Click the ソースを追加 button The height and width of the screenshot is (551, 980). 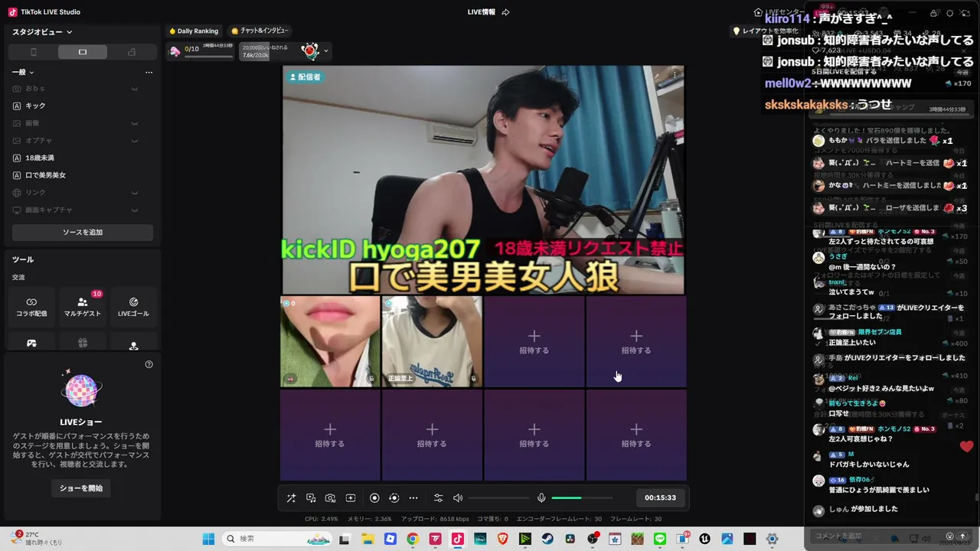[x=83, y=232]
